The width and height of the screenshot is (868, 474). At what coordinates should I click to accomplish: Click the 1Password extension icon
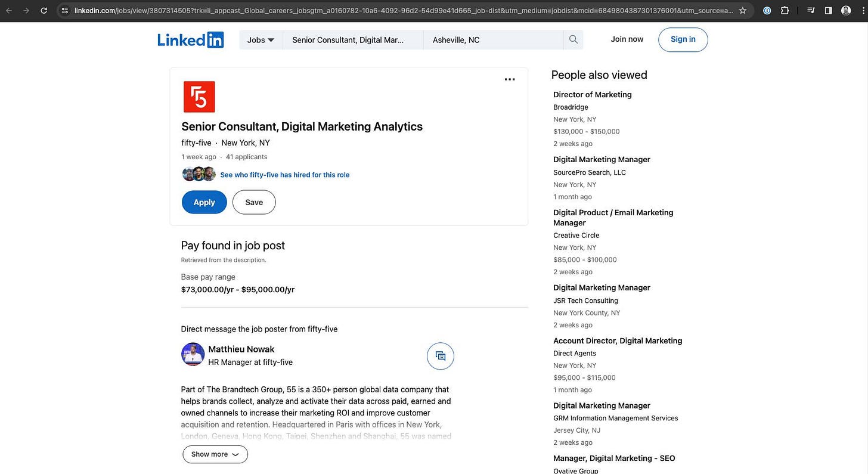(767, 10)
